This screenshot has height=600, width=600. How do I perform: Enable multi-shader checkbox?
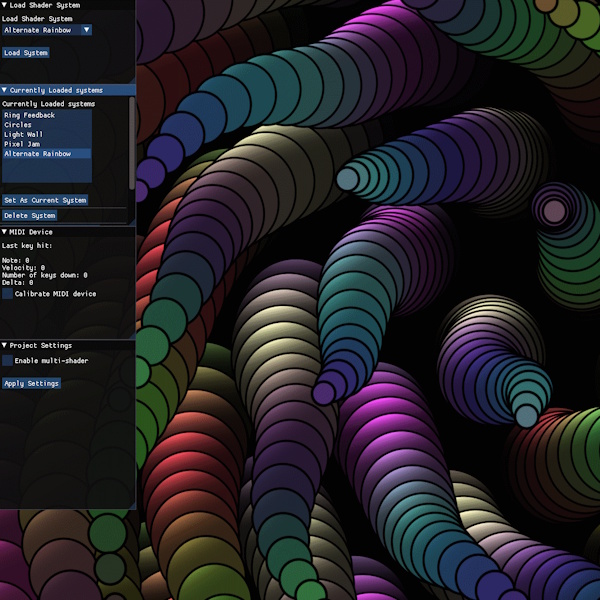(x=7, y=360)
